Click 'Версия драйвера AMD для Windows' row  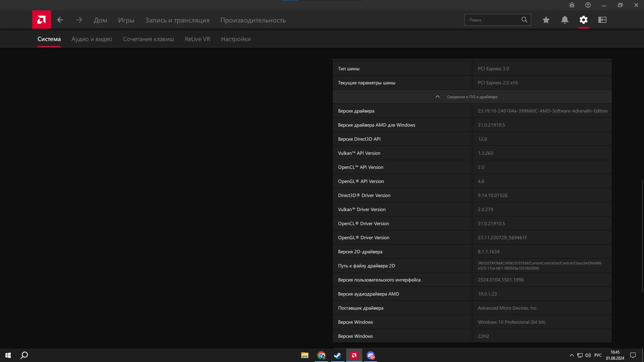click(472, 125)
